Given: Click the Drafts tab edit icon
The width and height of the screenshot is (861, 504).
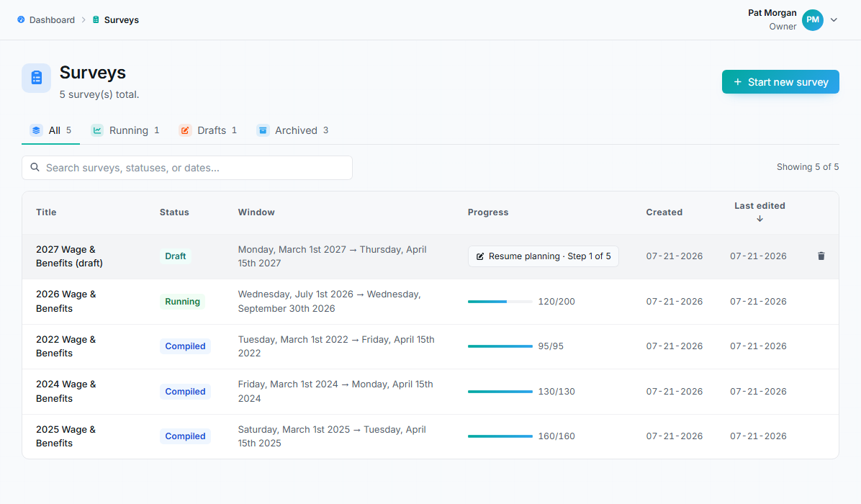Looking at the screenshot, I should click(x=185, y=130).
